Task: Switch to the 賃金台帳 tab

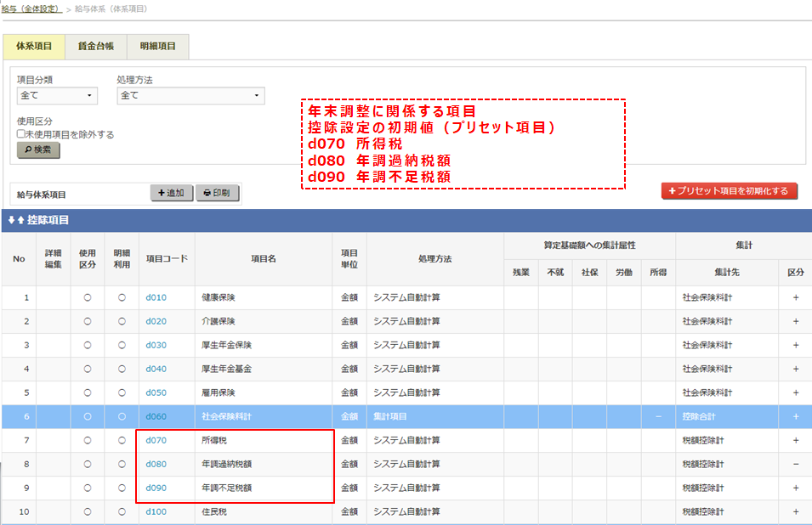Action: [96, 46]
